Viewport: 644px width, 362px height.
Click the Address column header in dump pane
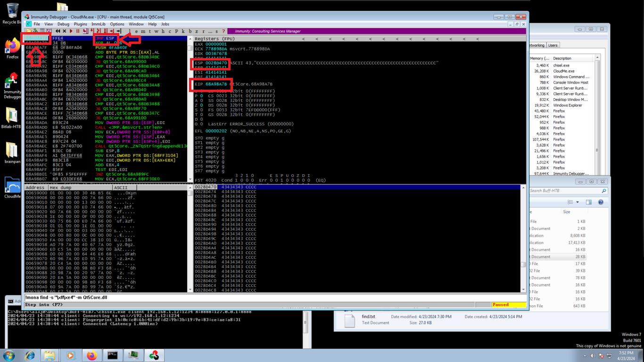pos(36,188)
